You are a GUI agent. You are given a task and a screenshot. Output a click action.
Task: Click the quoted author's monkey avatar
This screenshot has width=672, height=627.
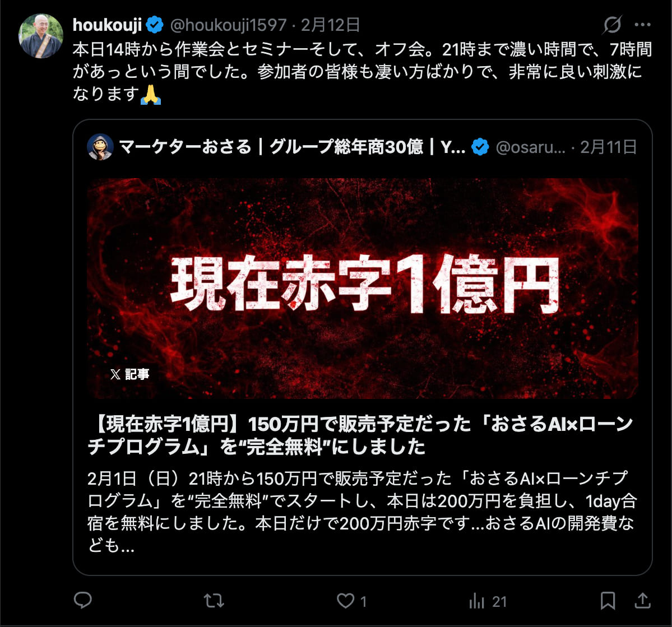[100, 147]
